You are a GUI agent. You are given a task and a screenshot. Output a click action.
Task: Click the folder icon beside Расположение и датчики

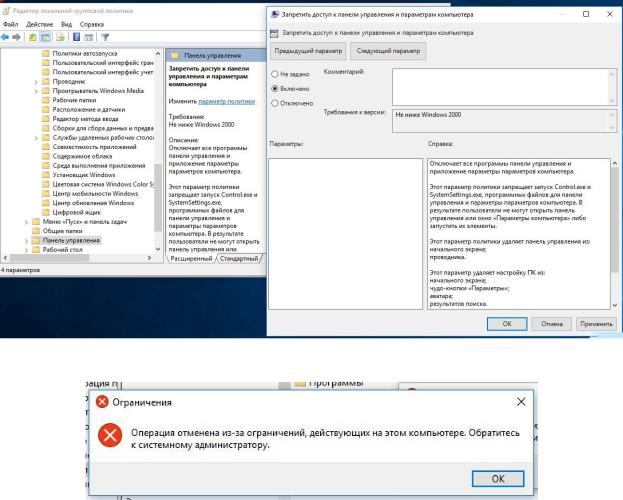tap(46, 109)
